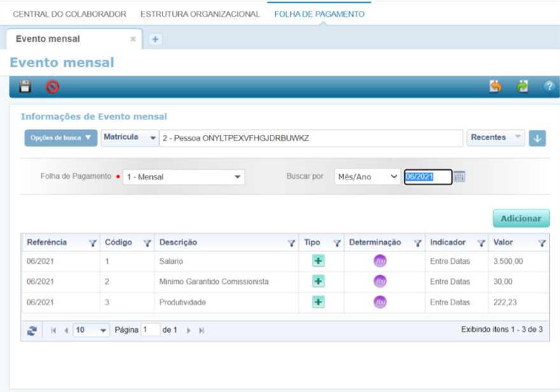Filter the Referência column
Viewport: 560px width, 392px height.
pos(93,242)
